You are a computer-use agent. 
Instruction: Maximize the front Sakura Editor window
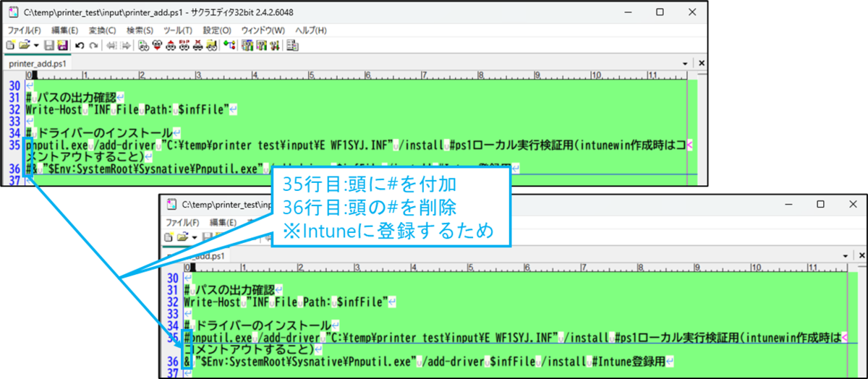click(x=820, y=205)
